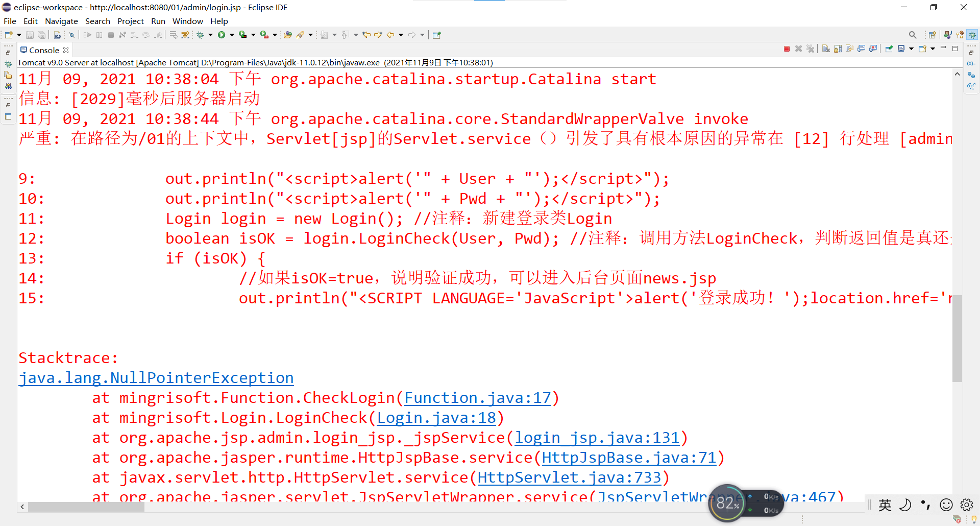
Task: Open HttpServlet.java:733 stack trace link
Action: 570,477
